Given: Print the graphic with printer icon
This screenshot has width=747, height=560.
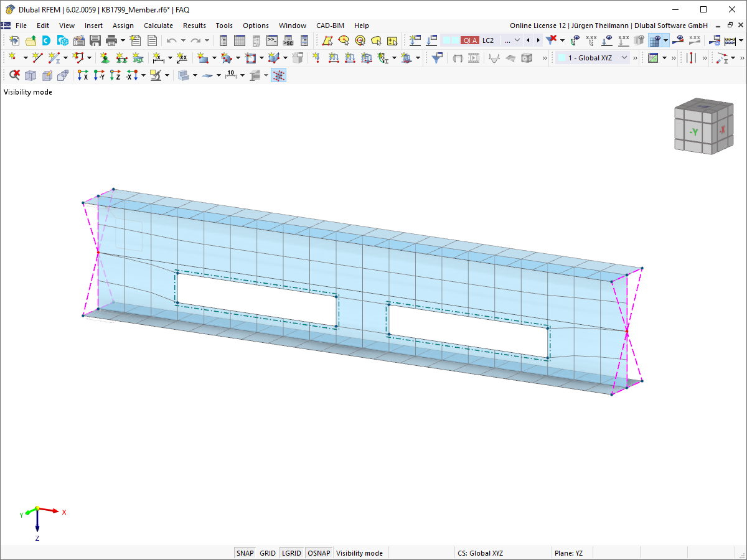Looking at the screenshot, I should (x=111, y=40).
